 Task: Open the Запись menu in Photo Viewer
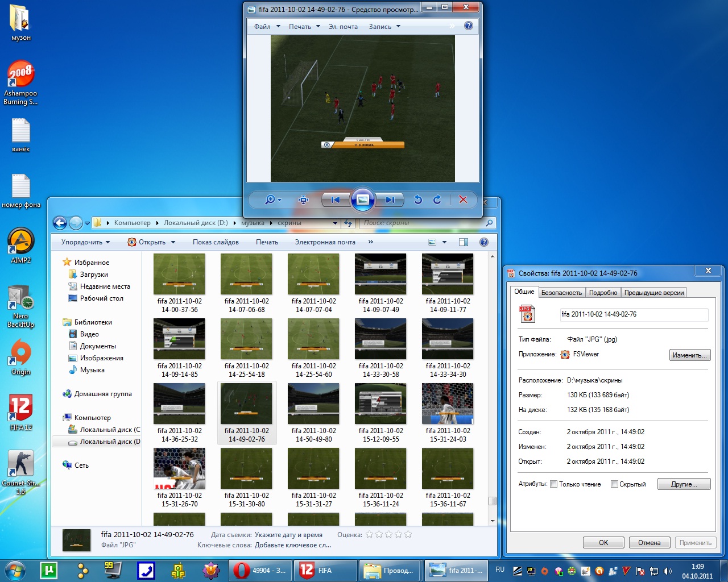384,27
